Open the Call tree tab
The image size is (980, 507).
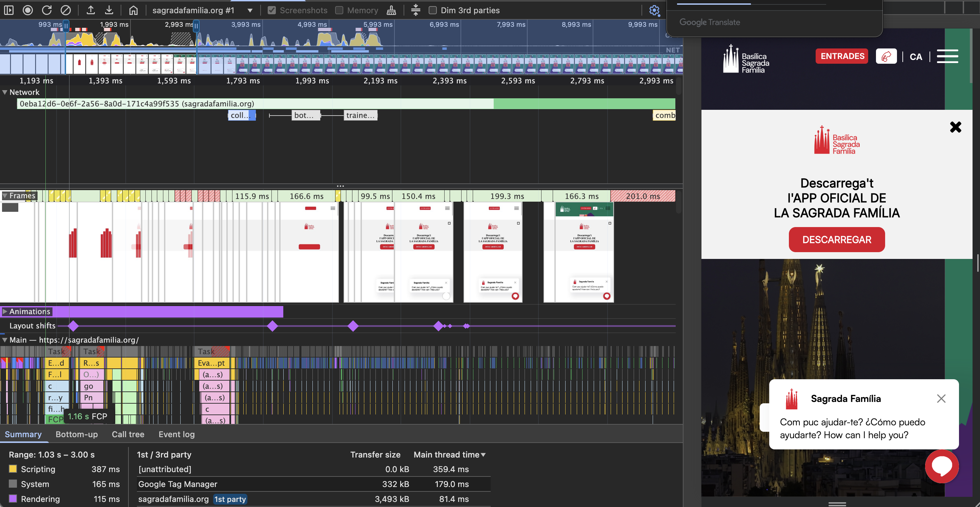(x=128, y=434)
